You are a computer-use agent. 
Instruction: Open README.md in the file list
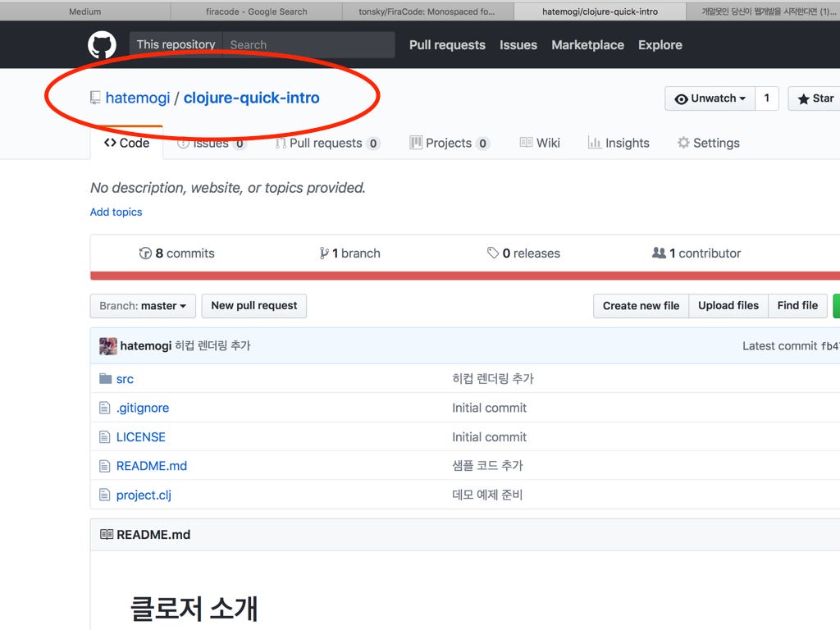152,466
